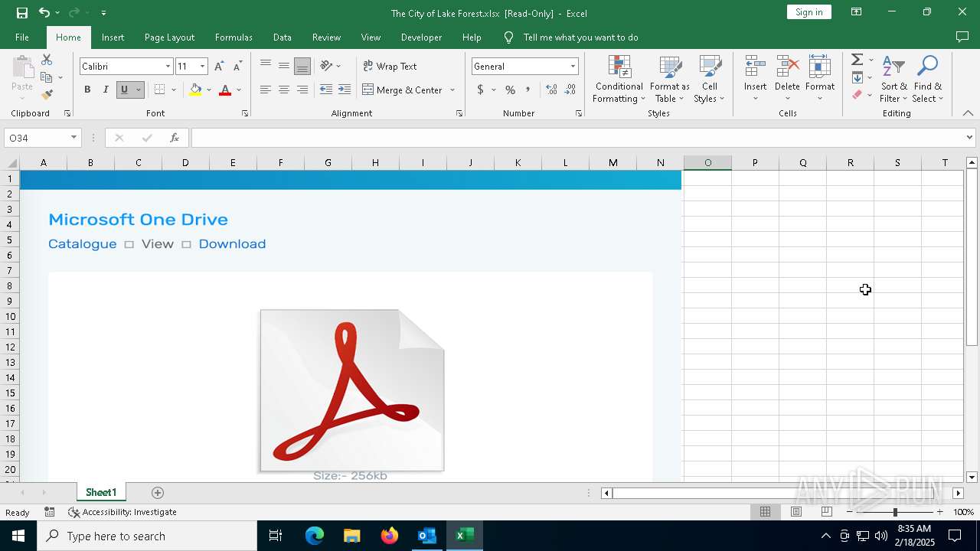980x551 pixels.
Task: Center text horizontally
Action: (x=284, y=90)
